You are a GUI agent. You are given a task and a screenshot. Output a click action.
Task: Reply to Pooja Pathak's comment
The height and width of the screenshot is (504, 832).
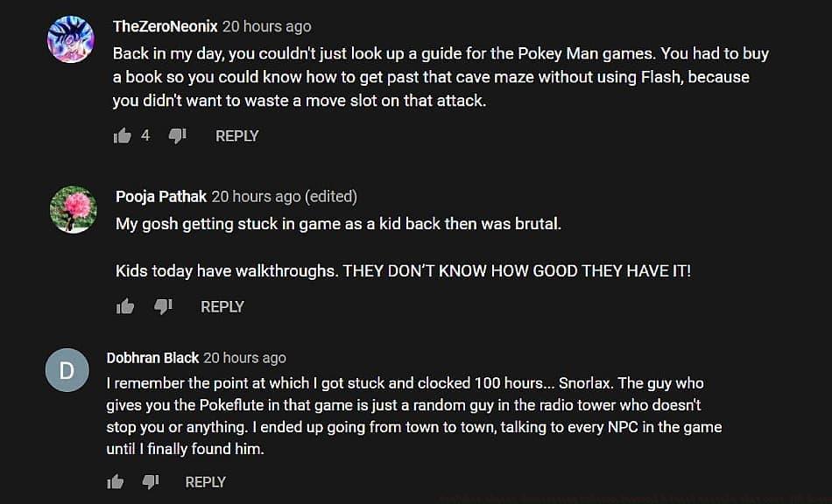coord(222,306)
